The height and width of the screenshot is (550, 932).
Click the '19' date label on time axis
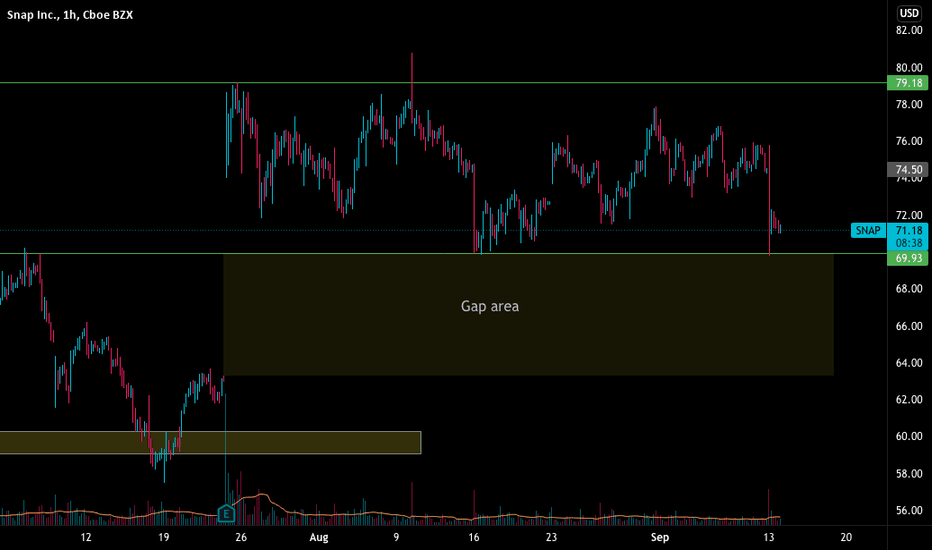pyautogui.click(x=163, y=538)
